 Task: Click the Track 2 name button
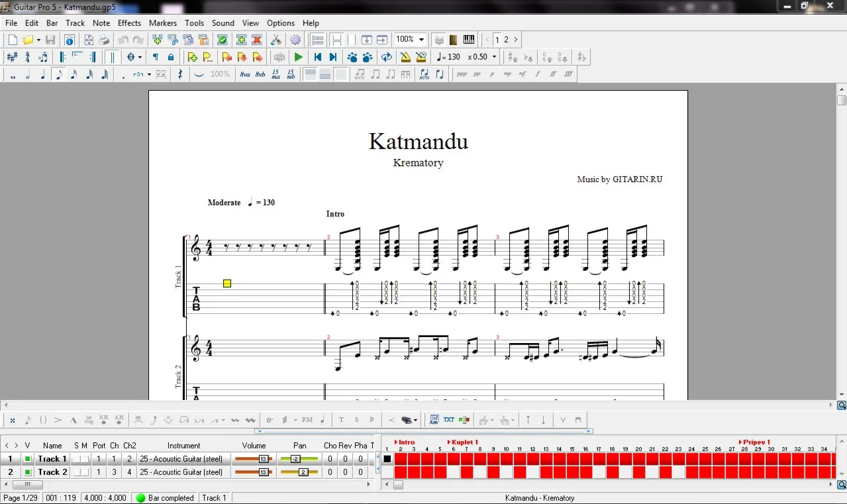(52, 472)
